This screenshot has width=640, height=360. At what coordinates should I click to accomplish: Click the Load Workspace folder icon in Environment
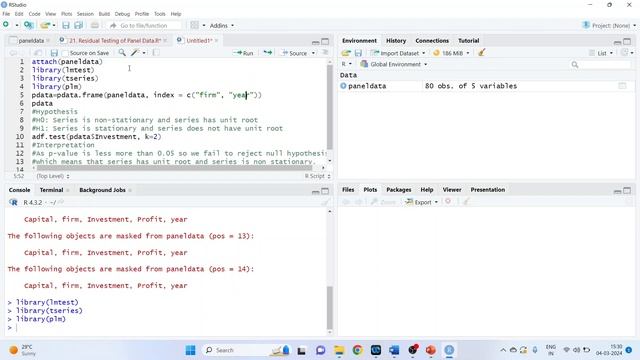point(346,53)
